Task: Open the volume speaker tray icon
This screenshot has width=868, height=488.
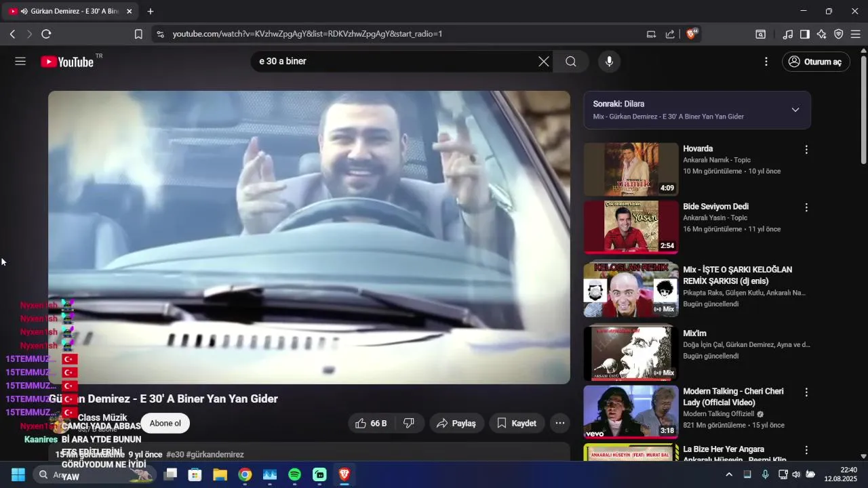Action: click(x=796, y=474)
